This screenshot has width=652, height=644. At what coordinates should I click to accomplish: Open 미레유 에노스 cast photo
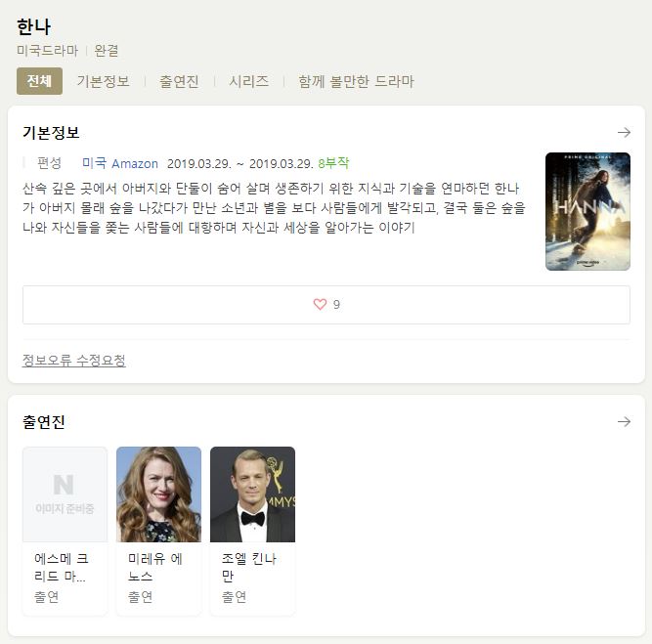pyautogui.click(x=158, y=494)
